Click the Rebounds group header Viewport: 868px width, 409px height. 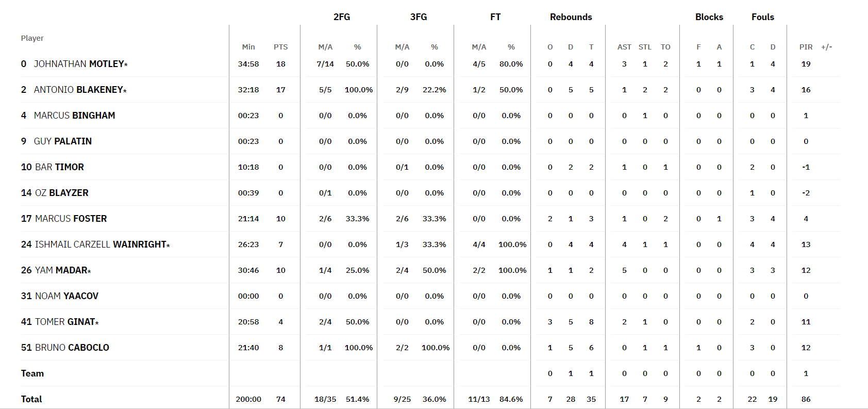click(x=571, y=17)
